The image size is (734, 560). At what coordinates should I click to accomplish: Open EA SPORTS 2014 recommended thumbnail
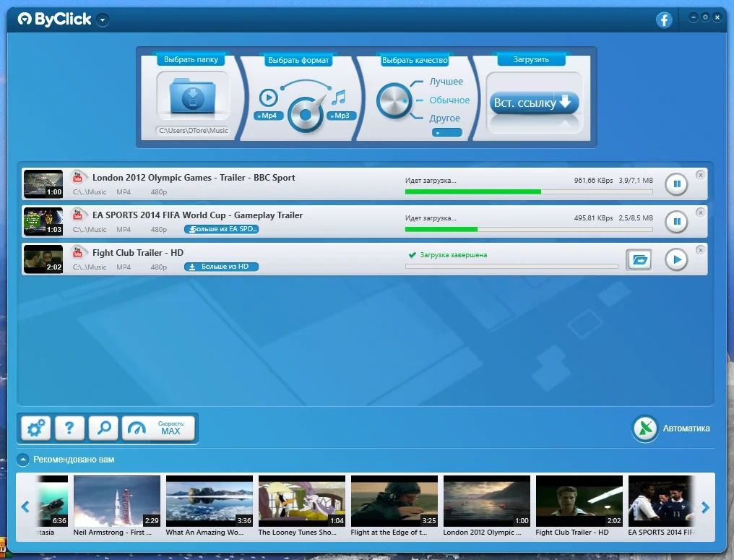(x=661, y=501)
